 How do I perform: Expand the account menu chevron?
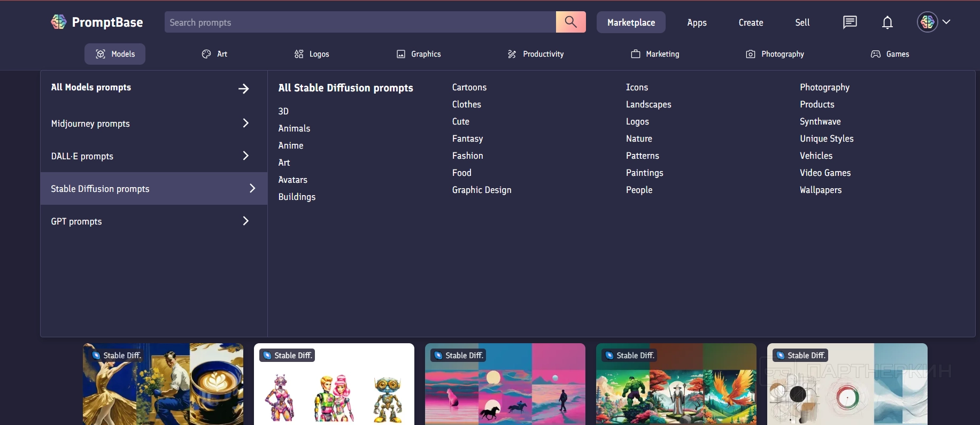[x=946, y=22]
